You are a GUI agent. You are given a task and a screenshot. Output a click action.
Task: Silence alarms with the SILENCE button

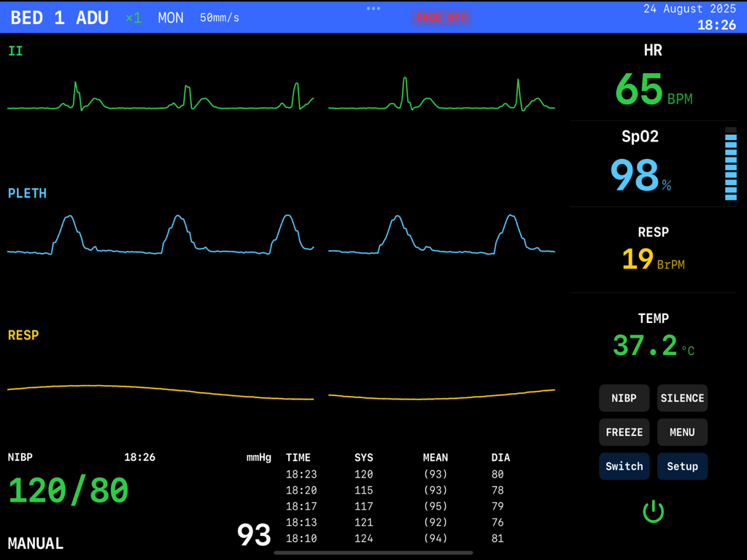coord(682,398)
